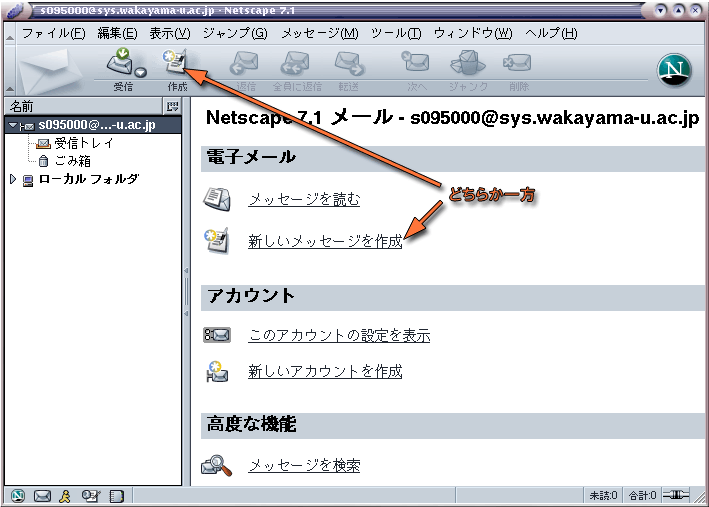Collapse the s095000@...-u.ac.jp account tree
This screenshot has height=507, width=709.
13,125
